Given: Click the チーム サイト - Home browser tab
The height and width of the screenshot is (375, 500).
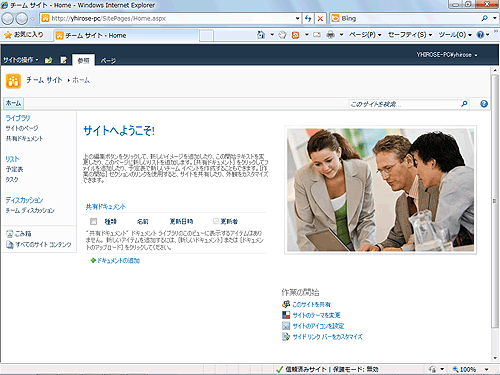Looking at the screenshot, I should (127, 35).
